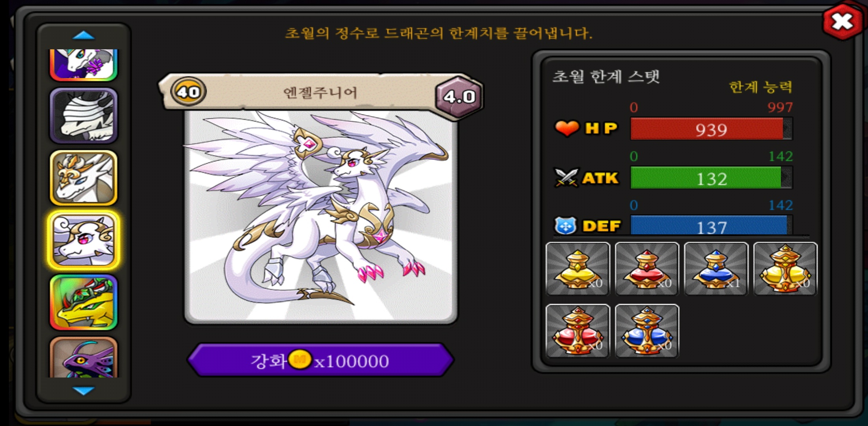The height and width of the screenshot is (426, 868).
Task: Pick the yellow-green rainbow-framed dragon thumbnail
Action: [x=84, y=303]
